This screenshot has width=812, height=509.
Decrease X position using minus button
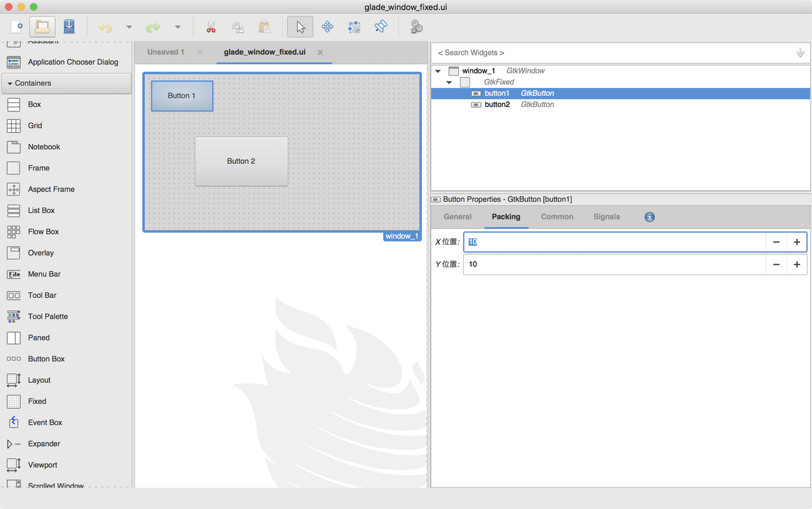[776, 242]
